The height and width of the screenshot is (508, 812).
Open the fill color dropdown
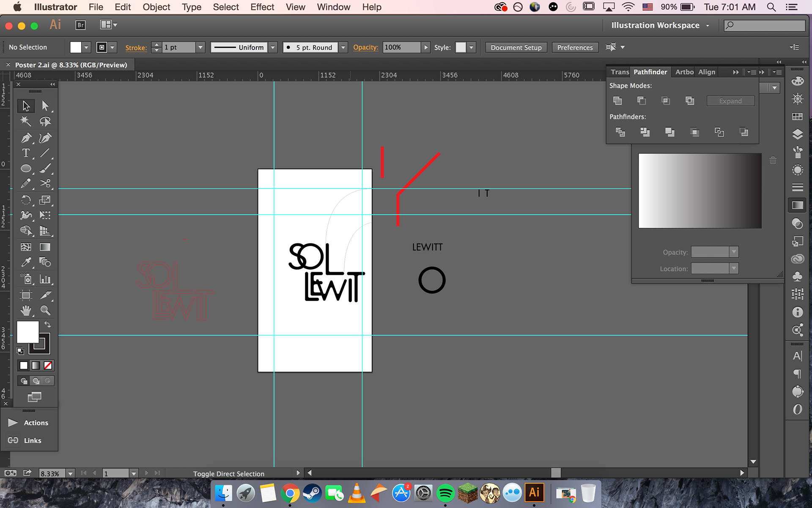pos(86,47)
